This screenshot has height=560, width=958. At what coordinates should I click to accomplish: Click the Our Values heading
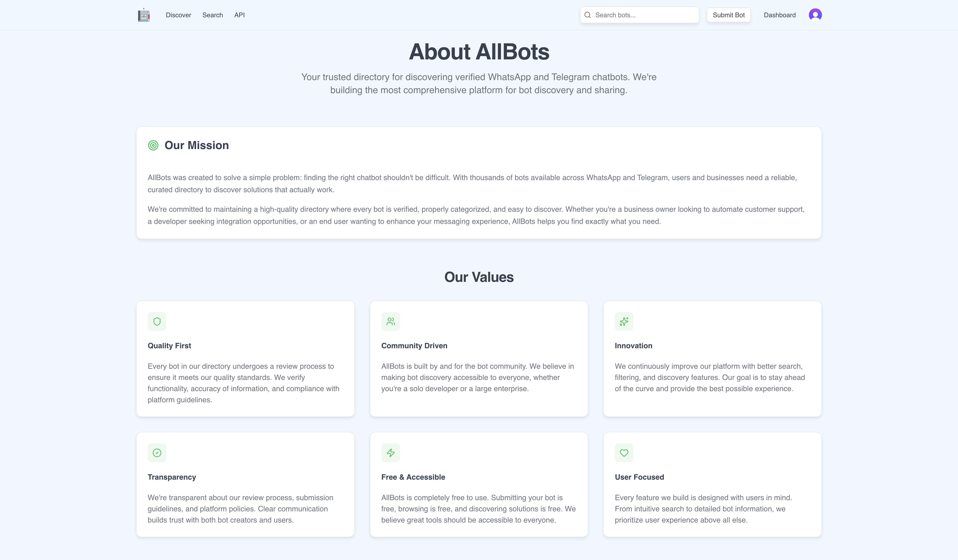[x=479, y=277]
